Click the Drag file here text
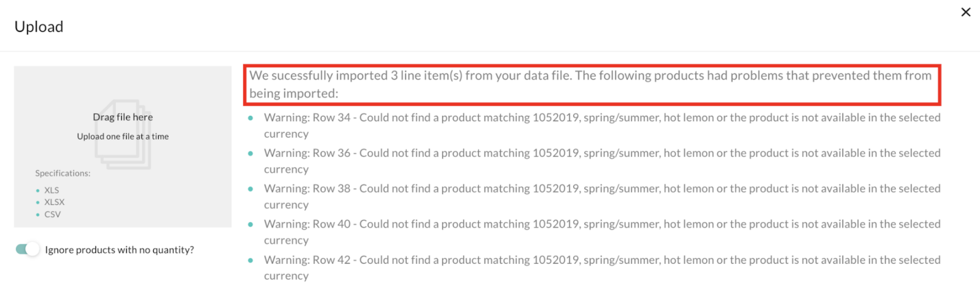Screen dimensions: 980x303 pyautogui.click(x=123, y=117)
